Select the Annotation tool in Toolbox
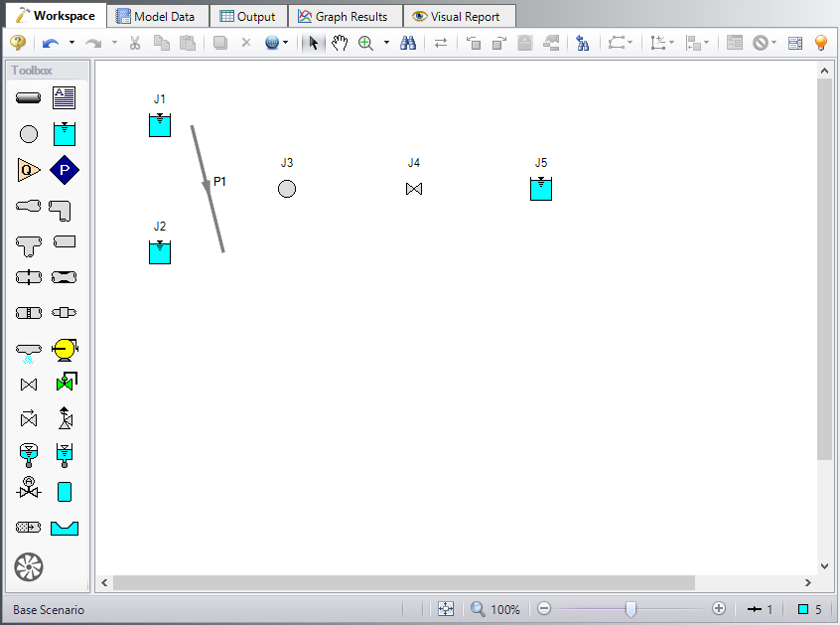The width and height of the screenshot is (840, 625). pos(64,98)
